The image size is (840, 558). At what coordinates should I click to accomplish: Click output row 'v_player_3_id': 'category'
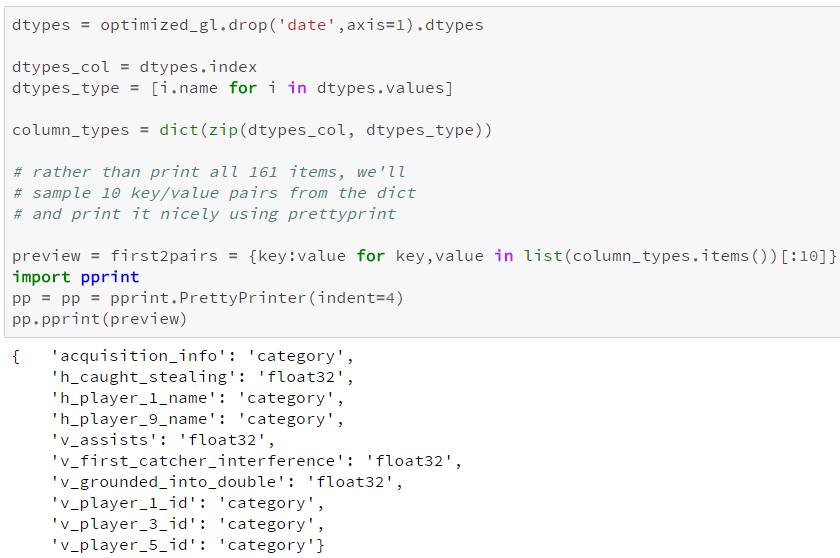tap(188, 524)
